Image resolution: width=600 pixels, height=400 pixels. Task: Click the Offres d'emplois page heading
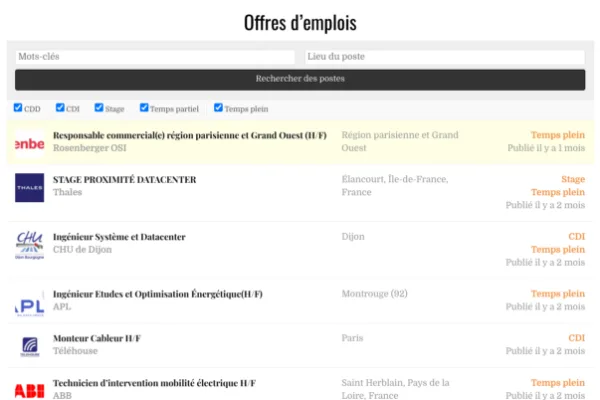point(300,23)
